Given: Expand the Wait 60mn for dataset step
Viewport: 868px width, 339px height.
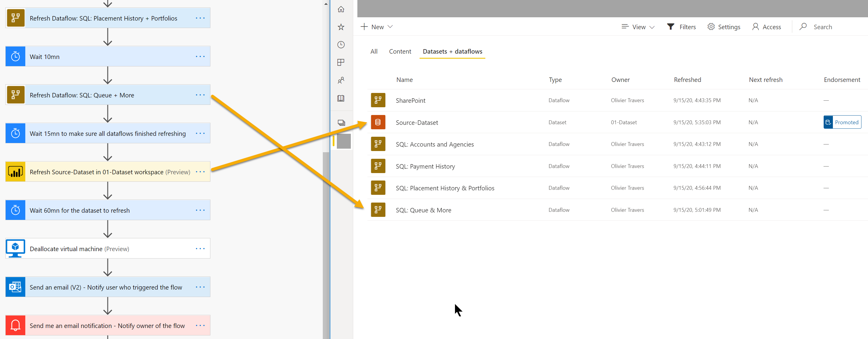Looking at the screenshot, I should tap(108, 210).
